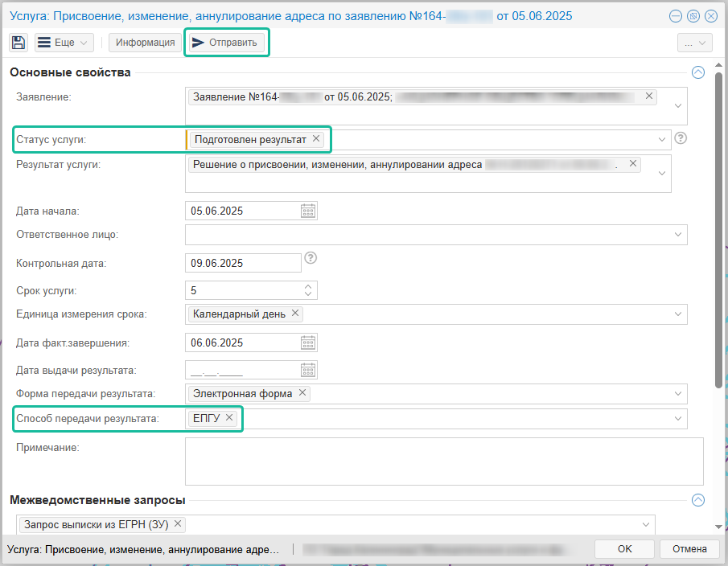Collapse the Межведомственные запросы section

pos(697,500)
